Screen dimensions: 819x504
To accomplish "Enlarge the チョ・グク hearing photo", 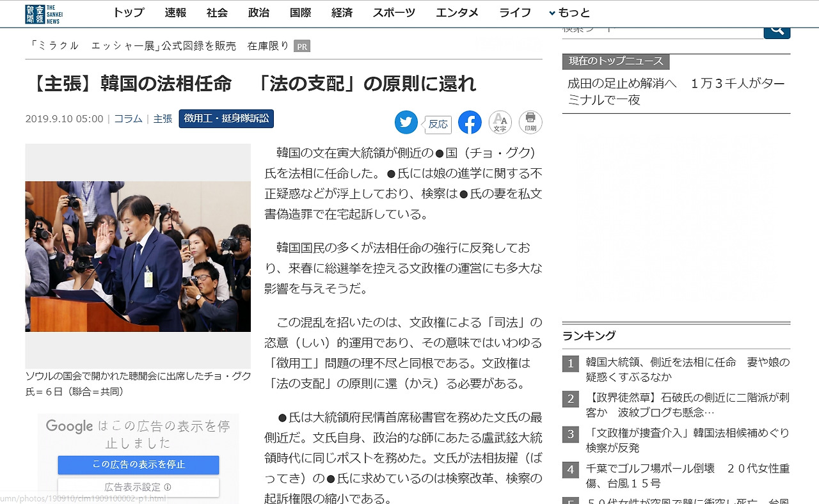I will pyautogui.click(x=138, y=256).
